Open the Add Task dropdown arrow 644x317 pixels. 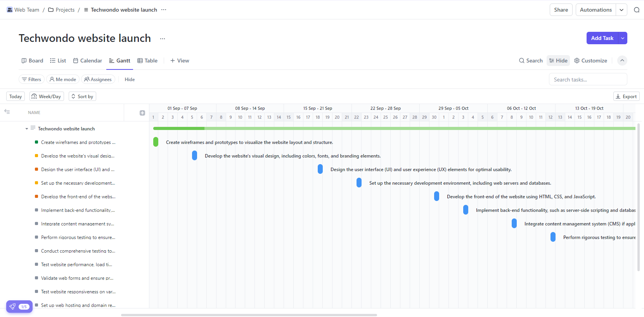622,38
